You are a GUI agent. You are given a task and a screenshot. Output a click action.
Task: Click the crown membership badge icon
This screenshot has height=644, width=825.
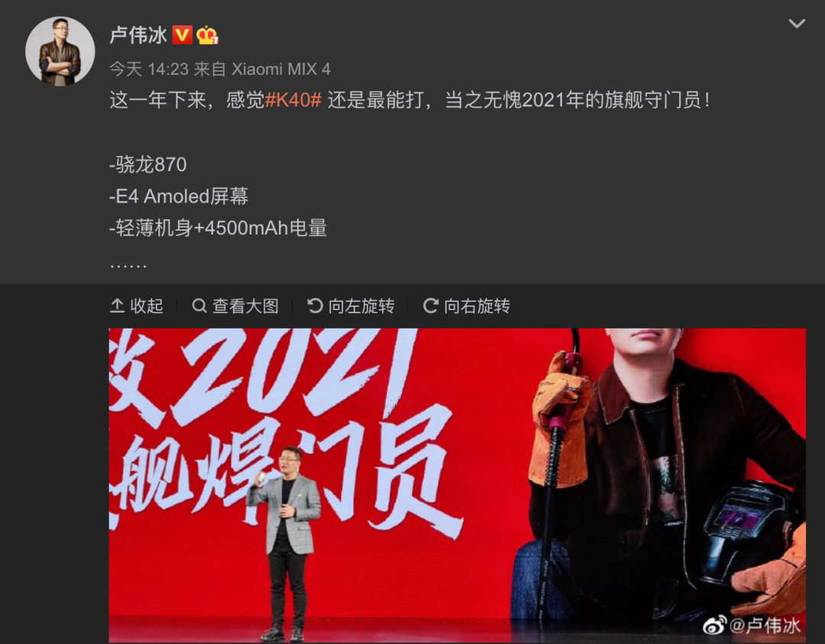tap(207, 35)
